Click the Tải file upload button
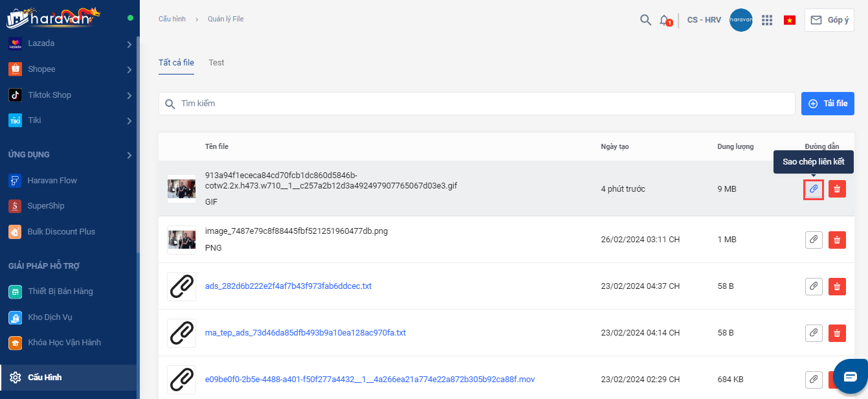The image size is (868, 399). pyautogui.click(x=827, y=104)
